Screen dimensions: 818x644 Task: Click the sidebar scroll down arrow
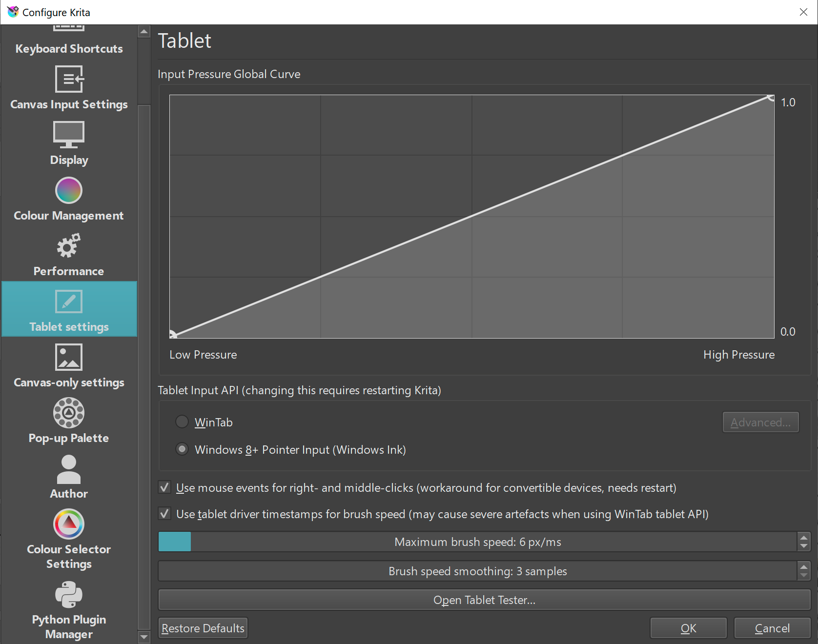click(144, 636)
